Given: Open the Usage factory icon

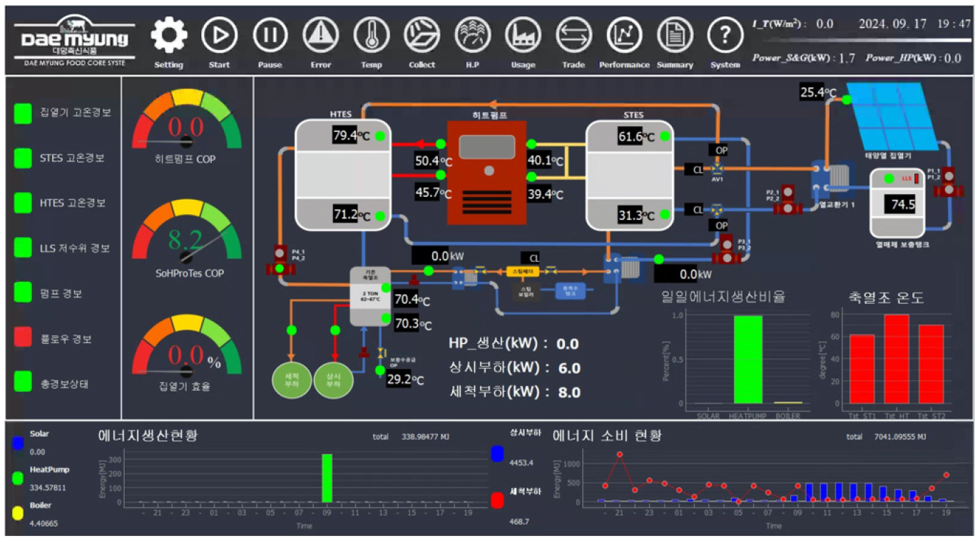Looking at the screenshot, I should pyautogui.click(x=523, y=35).
